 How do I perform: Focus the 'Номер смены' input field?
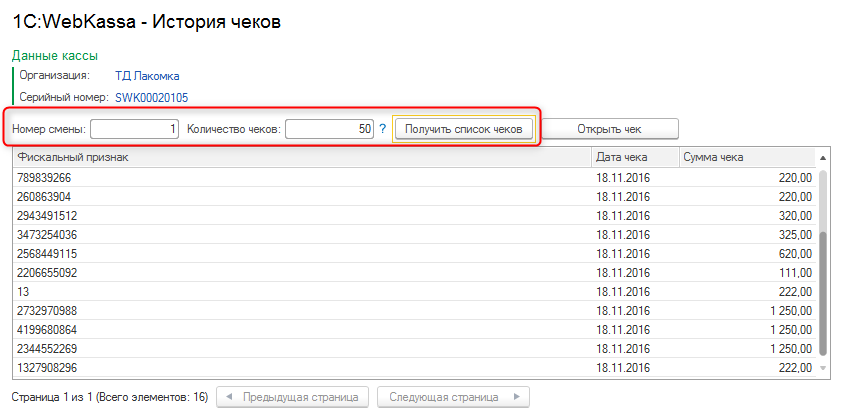(135, 129)
